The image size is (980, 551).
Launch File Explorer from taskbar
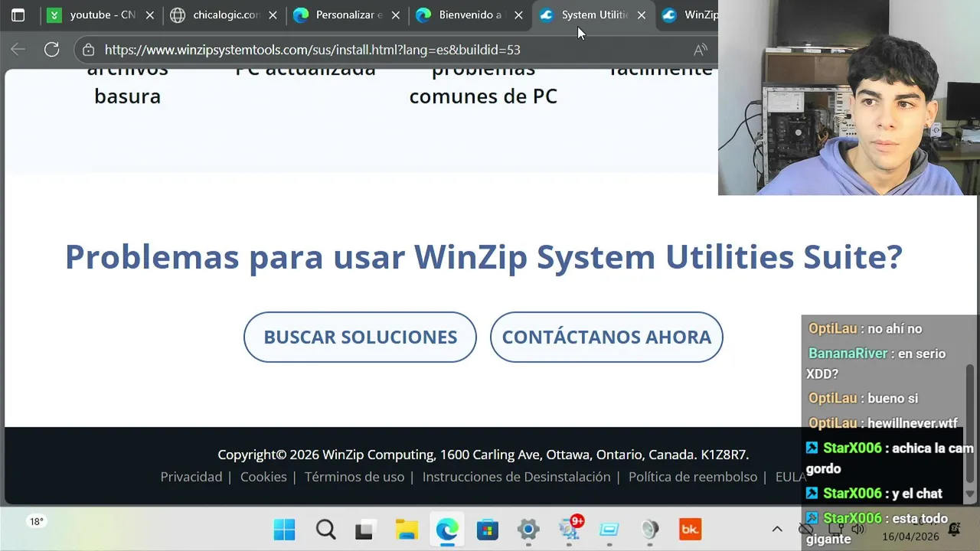click(x=407, y=530)
